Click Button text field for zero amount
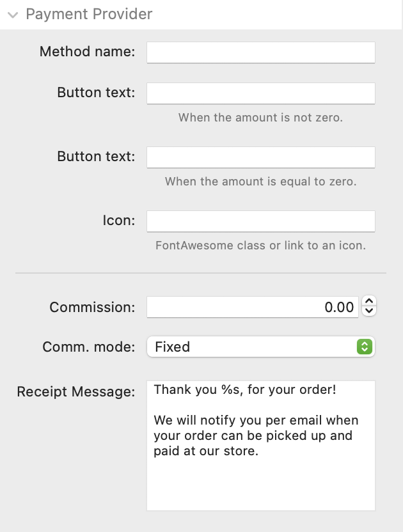The image size is (403, 532). pos(260,157)
